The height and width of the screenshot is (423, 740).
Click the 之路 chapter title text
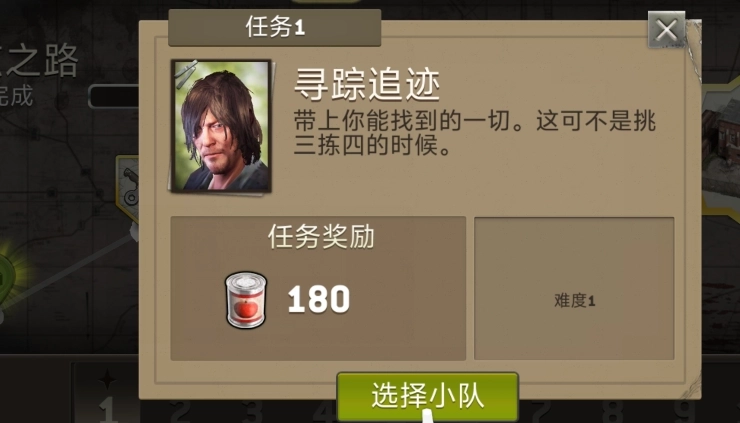tap(40, 60)
